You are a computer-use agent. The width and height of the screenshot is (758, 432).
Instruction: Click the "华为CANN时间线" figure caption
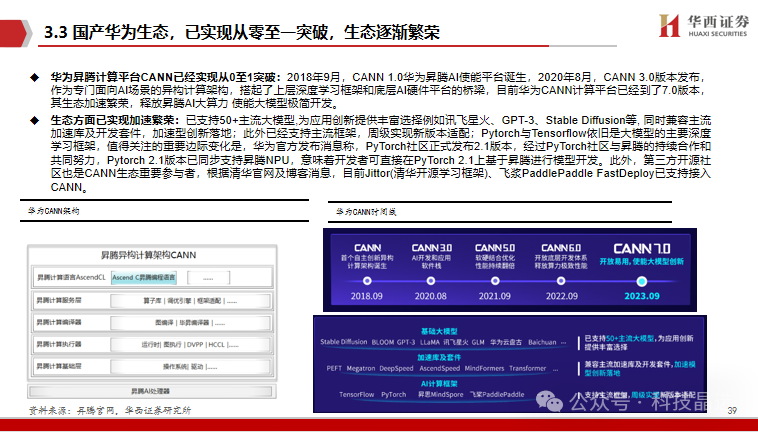point(366,212)
